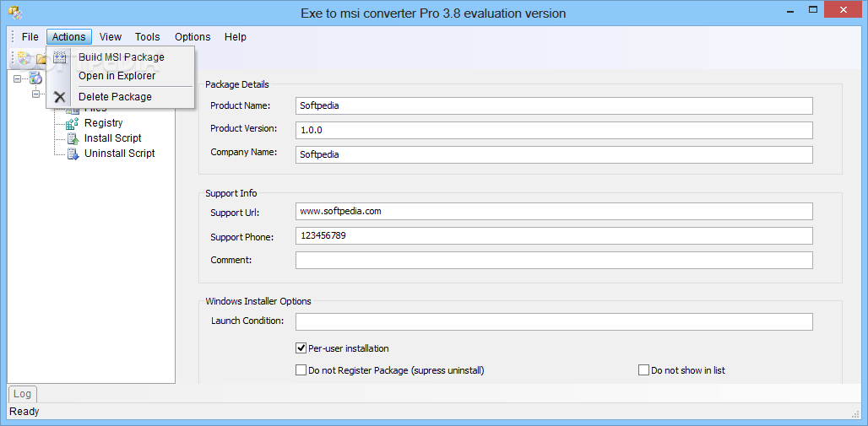Choose Build MSI Package
868x426 pixels.
click(x=122, y=57)
